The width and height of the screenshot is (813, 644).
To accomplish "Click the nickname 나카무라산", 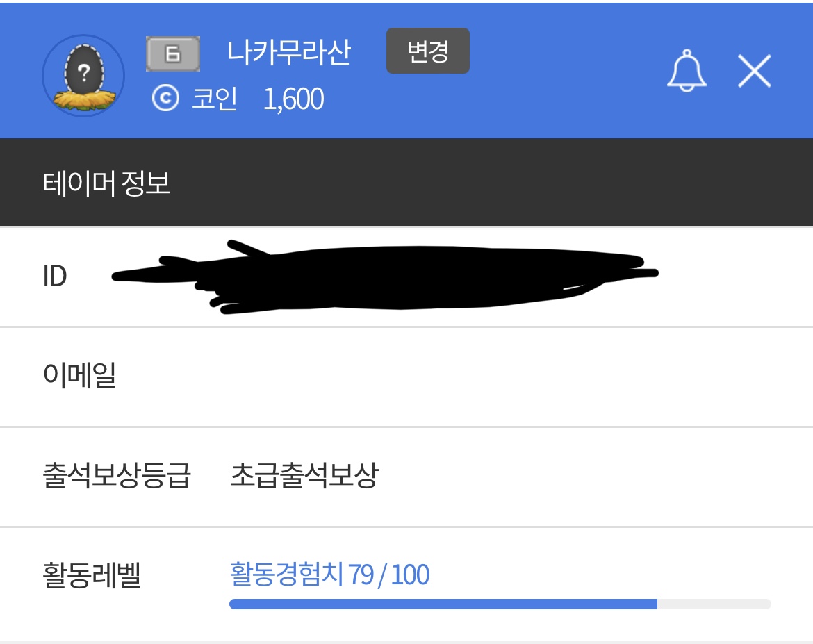I will point(289,52).
